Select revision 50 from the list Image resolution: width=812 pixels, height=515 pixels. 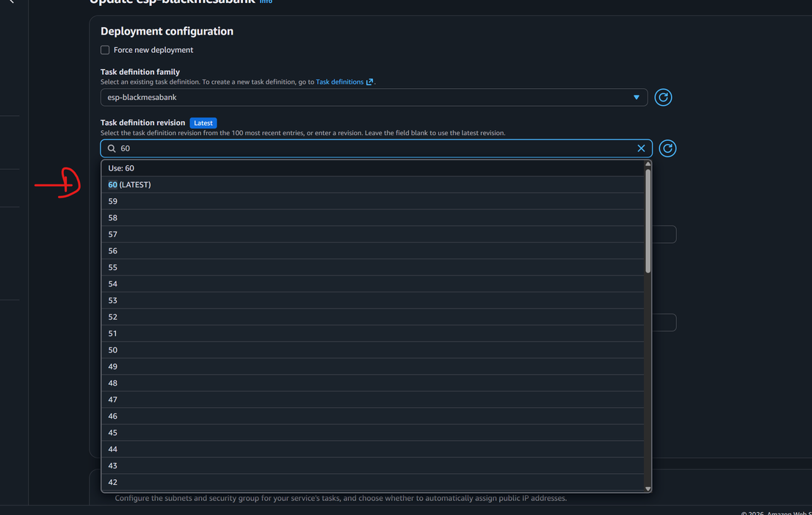tap(113, 350)
